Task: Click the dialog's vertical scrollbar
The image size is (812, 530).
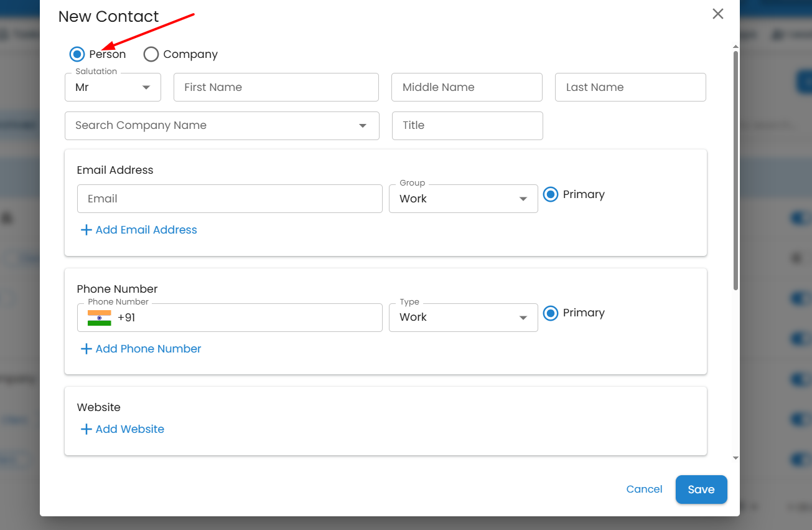Action: tap(735, 168)
